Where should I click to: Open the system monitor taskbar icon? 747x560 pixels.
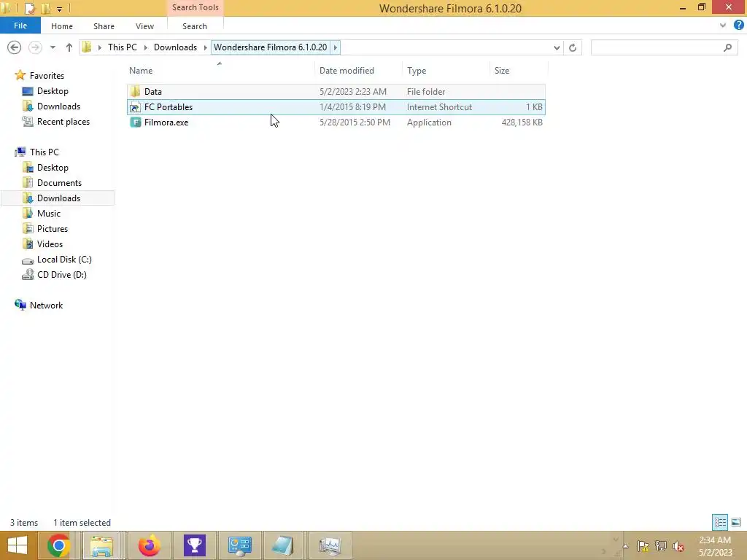point(330,545)
